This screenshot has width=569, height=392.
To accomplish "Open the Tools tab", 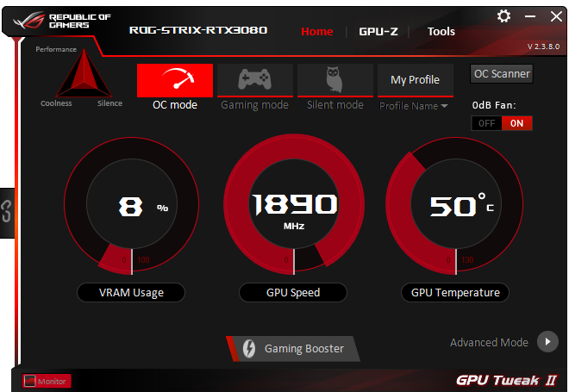I will 441,32.
